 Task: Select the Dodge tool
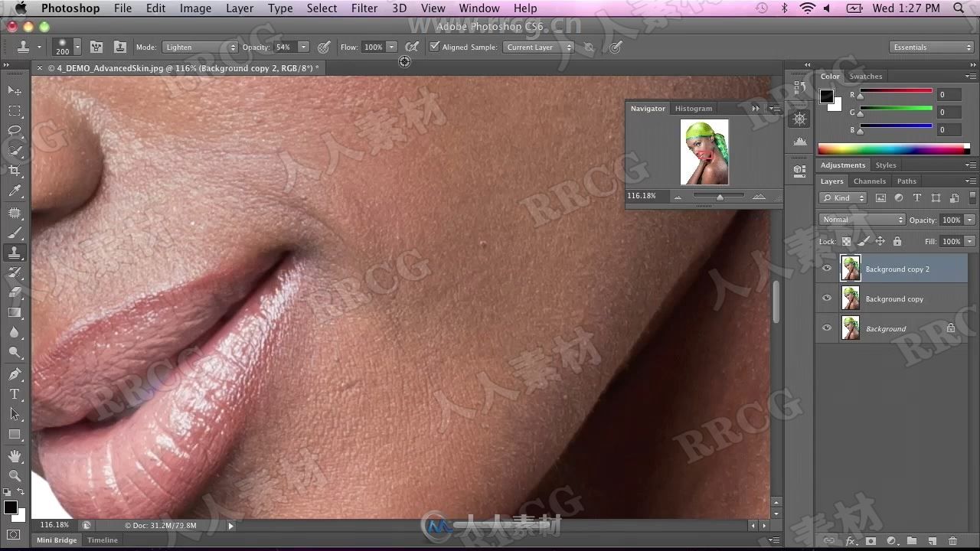tap(15, 352)
